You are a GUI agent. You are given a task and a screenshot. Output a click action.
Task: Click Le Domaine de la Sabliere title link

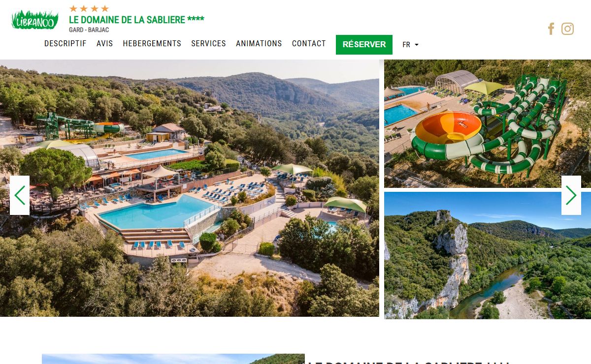(x=136, y=20)
